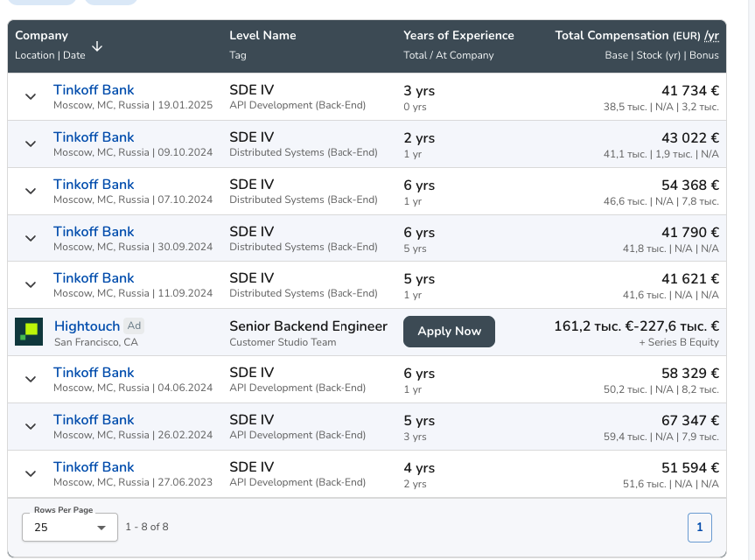The height and width of the screenshot is (560, 755).
Task: Sort by Years of Experience header
Action: tap(458, 36)
